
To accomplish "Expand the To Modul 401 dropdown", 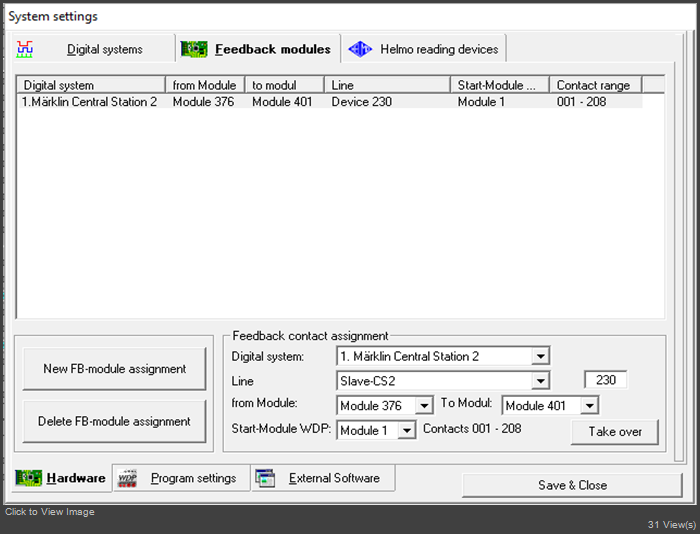I will [589, 405].
